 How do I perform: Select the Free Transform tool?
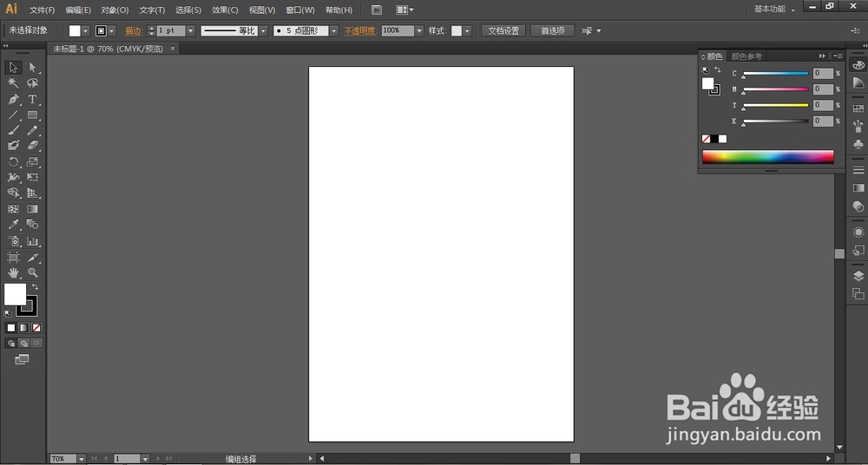coord(33,177)
